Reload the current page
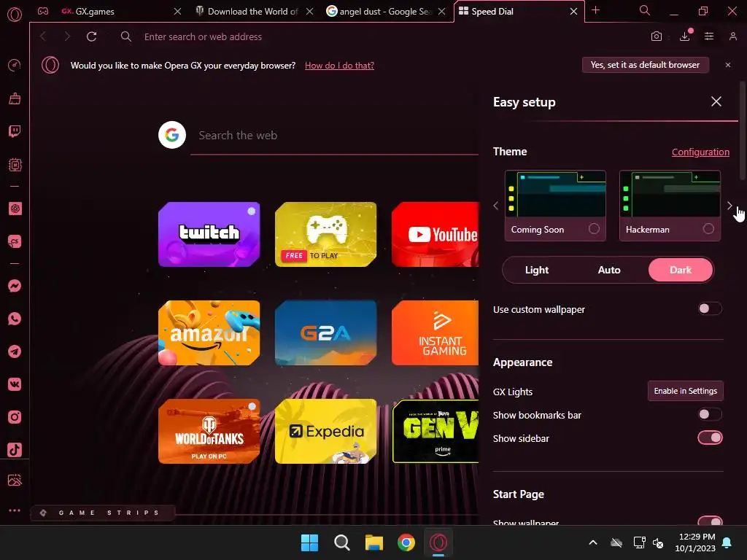The image size is (747, 560). click(x=91, y=36)
